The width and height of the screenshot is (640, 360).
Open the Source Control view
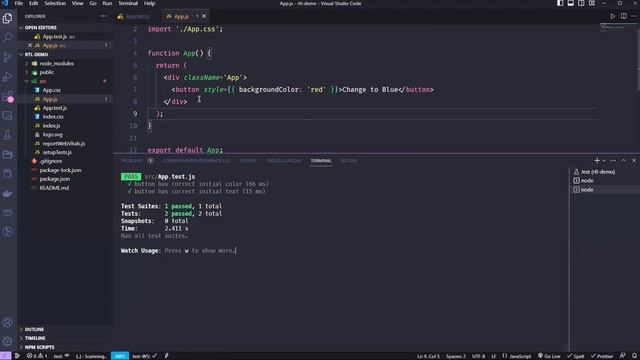point(7,57)
